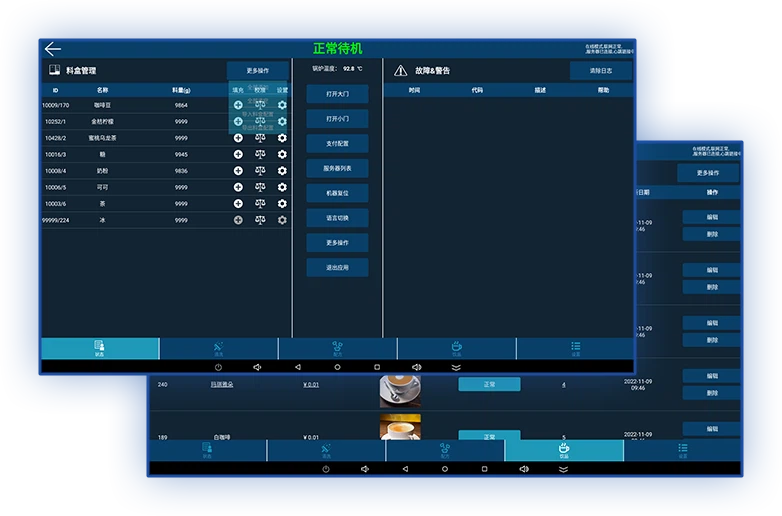Image resolution: width=782 pixels, height=516 pixels.
Task: Select the 饮品 tab in back window
Action: pos(564,450)
